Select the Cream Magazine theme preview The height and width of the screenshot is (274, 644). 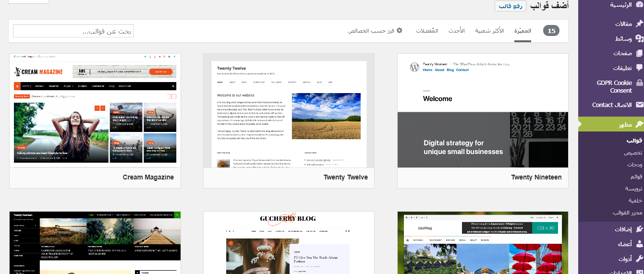coord(95,111)
